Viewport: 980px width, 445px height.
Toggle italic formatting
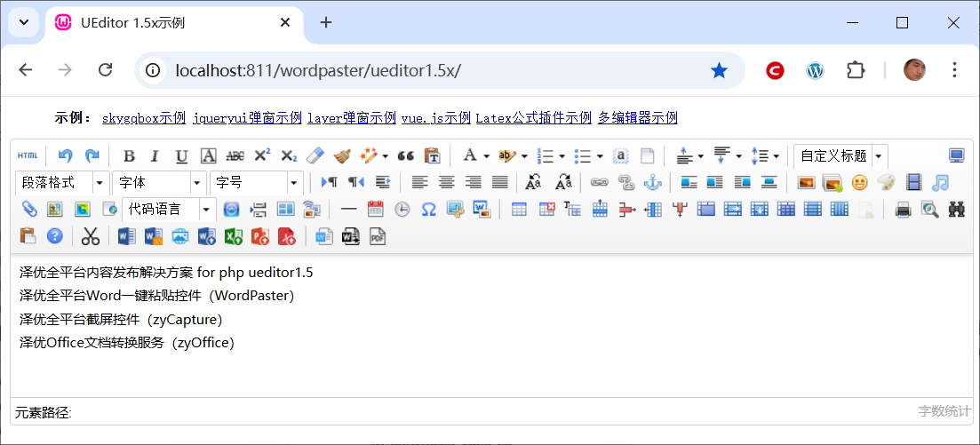pyautogui.click(x=155, y=156)
